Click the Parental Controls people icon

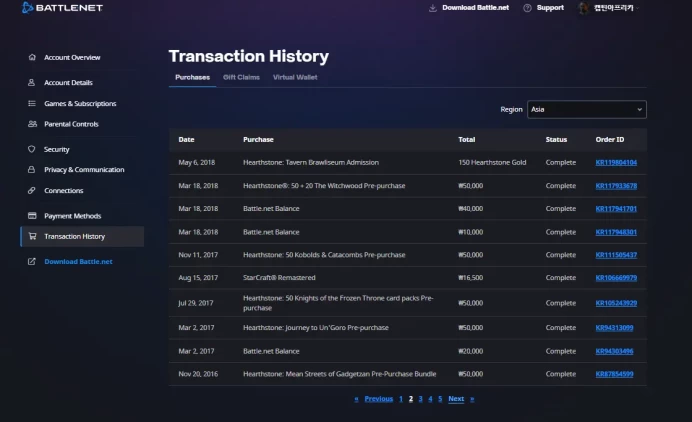coord(32,124)
